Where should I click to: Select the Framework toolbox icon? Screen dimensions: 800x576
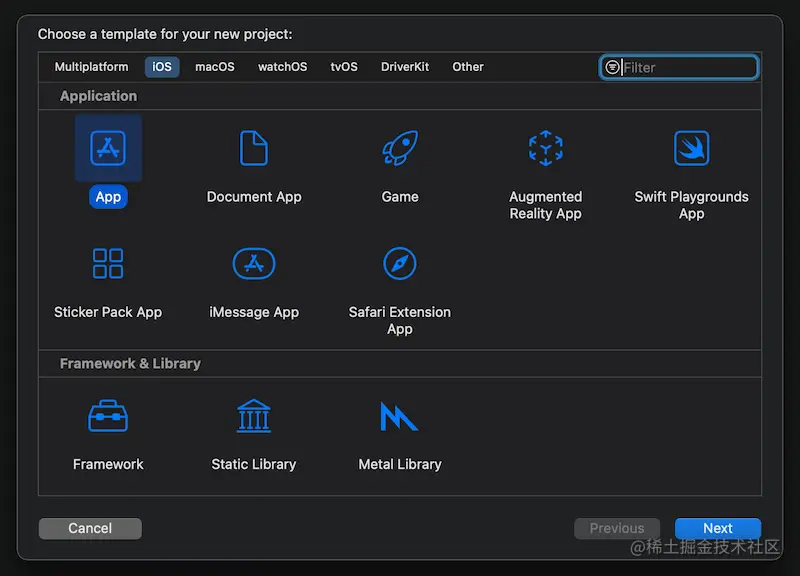coord(108,416)
